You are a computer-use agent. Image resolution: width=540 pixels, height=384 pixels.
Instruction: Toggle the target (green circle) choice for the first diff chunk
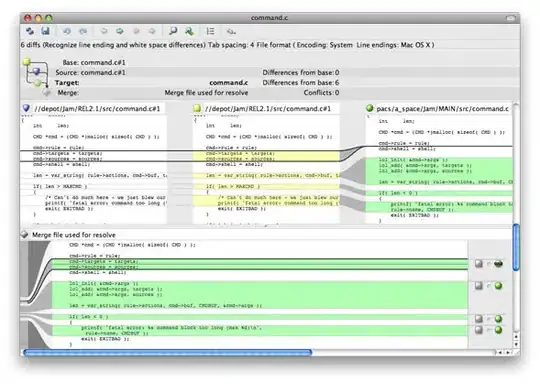(x=498, y=264)
